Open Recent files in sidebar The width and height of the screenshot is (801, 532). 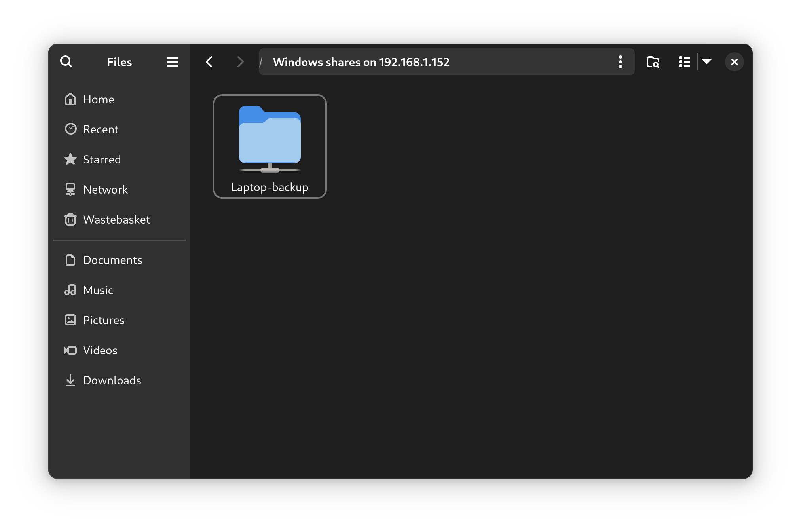point(120,129)
